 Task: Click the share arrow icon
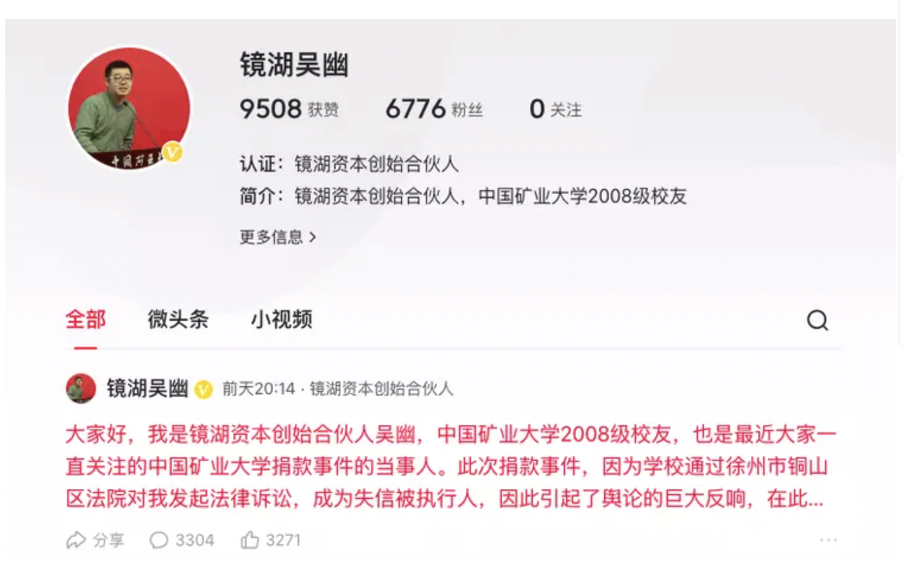pyautogui.click(x=76, y=540)
